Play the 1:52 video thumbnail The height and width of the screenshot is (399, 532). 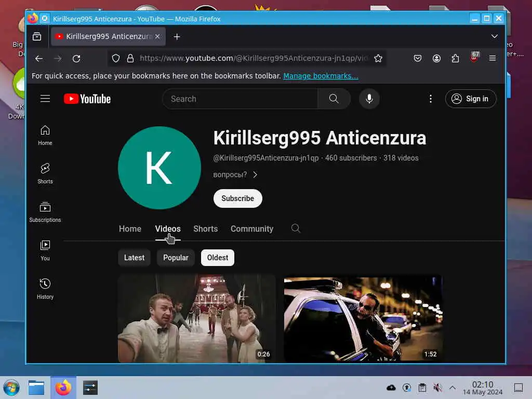click(363, 318)
